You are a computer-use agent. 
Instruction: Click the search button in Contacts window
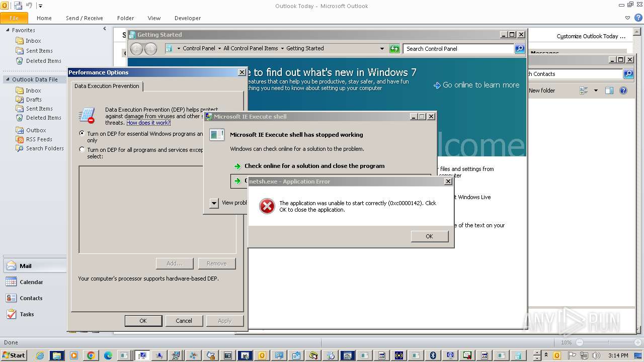click(x=628, y=74)
